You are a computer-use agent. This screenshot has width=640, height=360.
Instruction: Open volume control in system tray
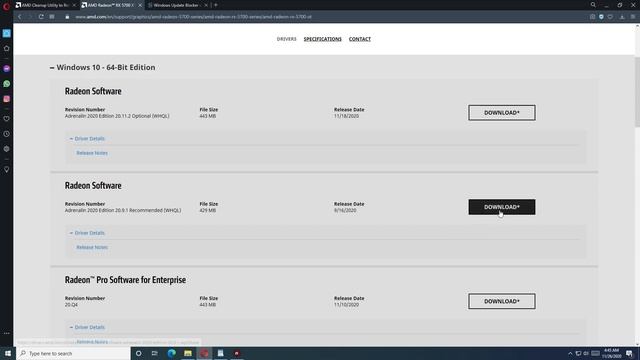tap(586, 353)
